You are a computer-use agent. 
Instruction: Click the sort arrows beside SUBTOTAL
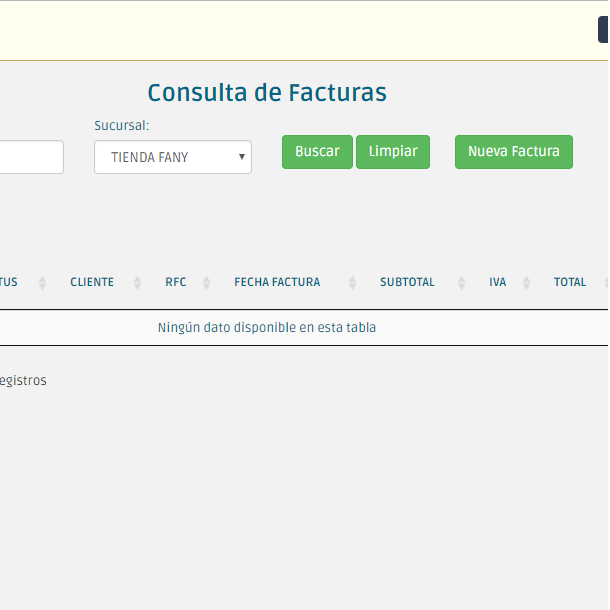point(461,283)
